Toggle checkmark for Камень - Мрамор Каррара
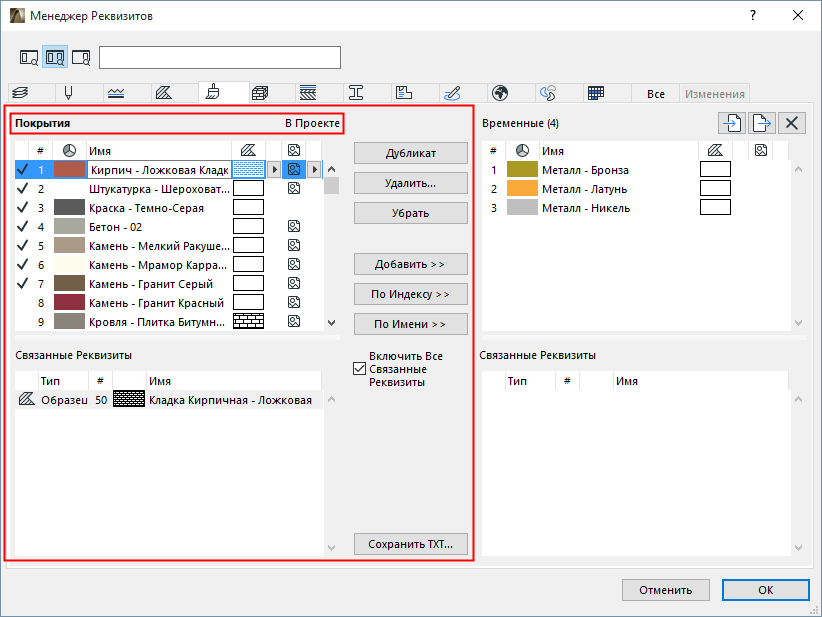The image size is (822, 617). click(x=23, y=264)
